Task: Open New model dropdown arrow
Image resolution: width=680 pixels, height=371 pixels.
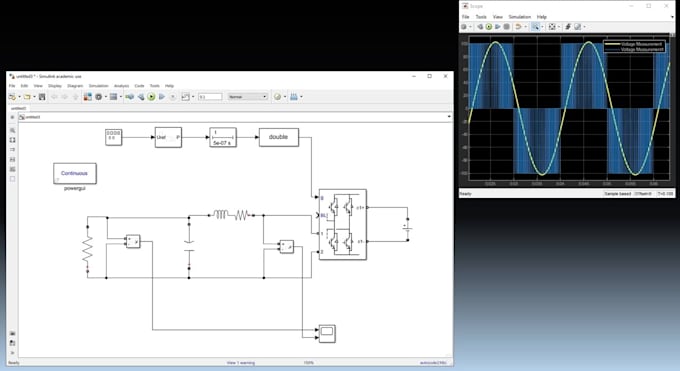Action: tap(20, 97)
